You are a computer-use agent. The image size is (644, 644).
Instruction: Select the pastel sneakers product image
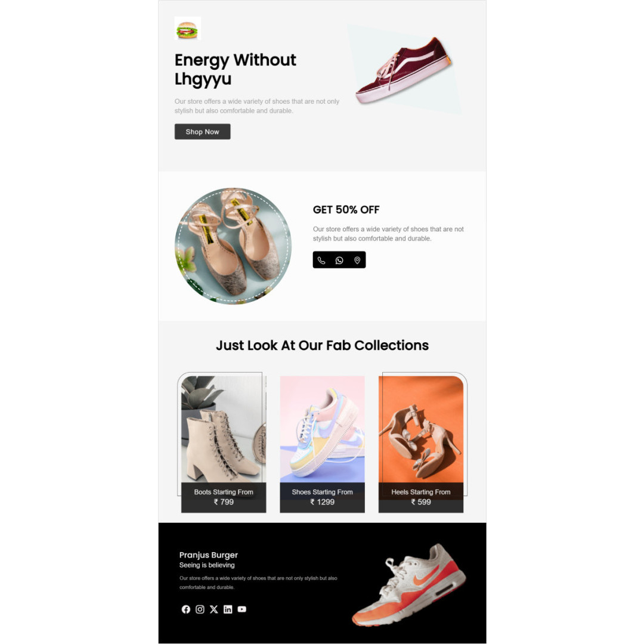coord(323,429)
